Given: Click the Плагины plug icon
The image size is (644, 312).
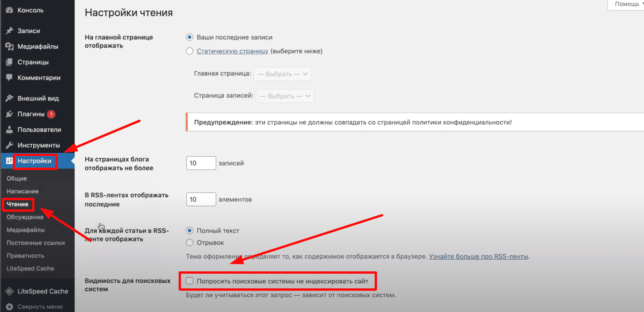Looking at the screenshot, I should 9,114.
